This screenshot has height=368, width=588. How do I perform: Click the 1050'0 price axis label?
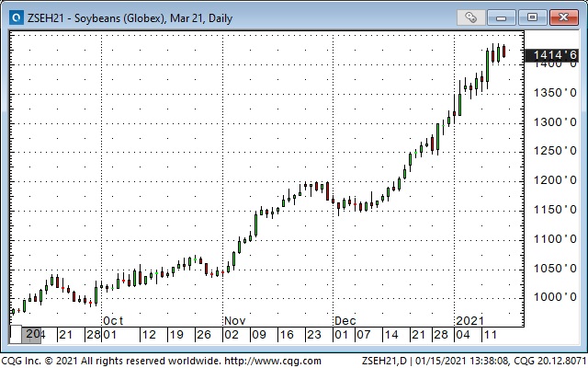[555, 268]
